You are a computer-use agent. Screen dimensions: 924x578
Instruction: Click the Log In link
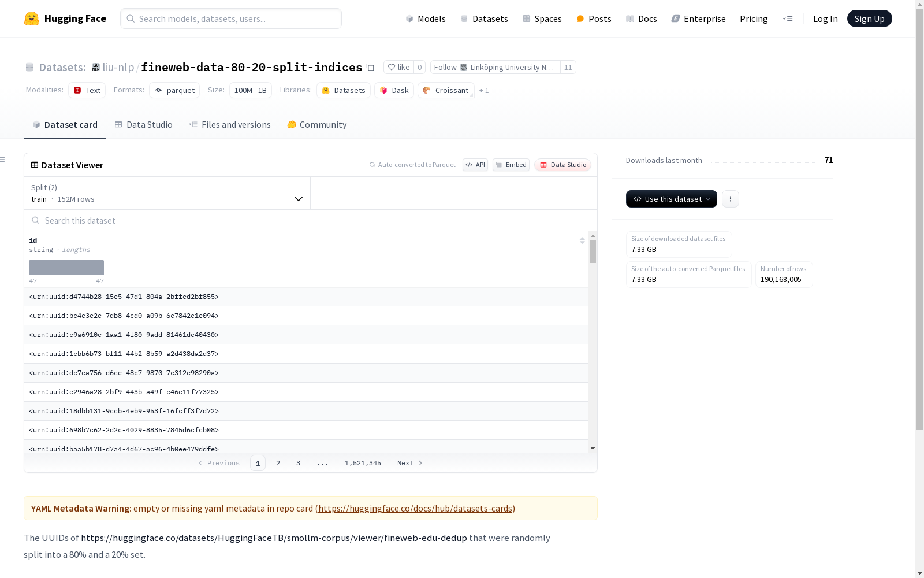click(x=825, y=18)
